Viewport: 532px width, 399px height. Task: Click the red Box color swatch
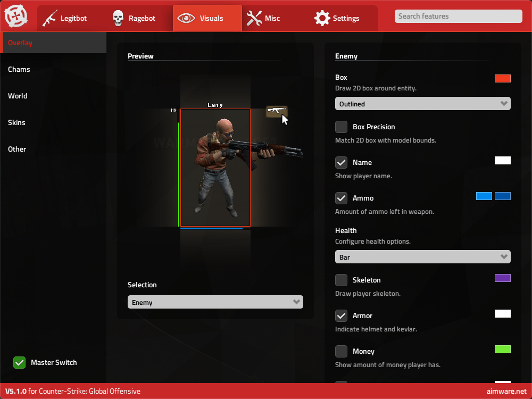coord(503,78)
